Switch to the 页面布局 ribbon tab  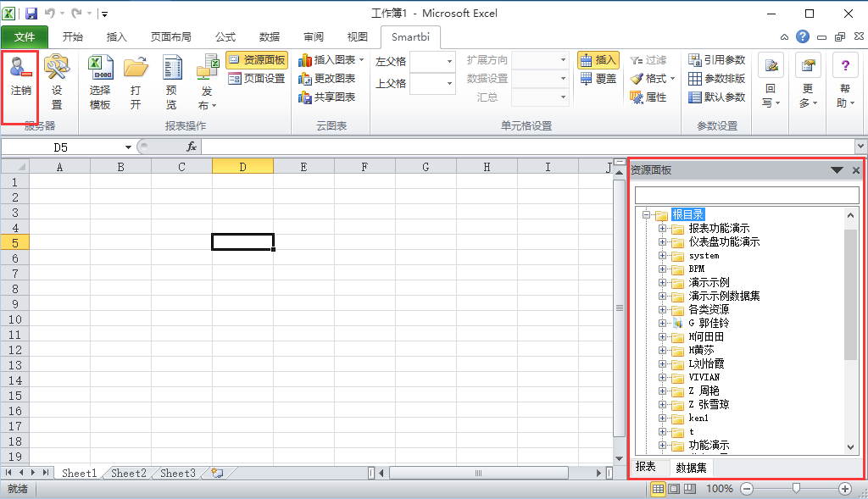point(171,37)
